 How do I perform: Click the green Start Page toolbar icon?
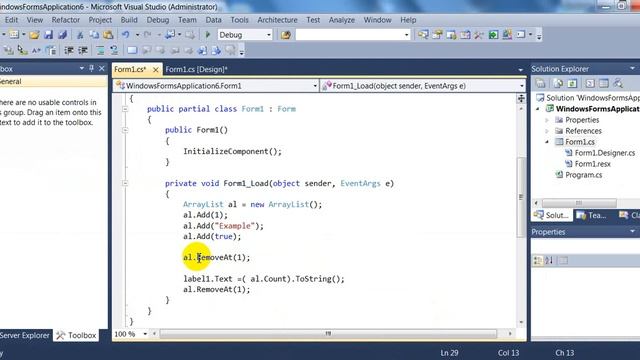493,35
